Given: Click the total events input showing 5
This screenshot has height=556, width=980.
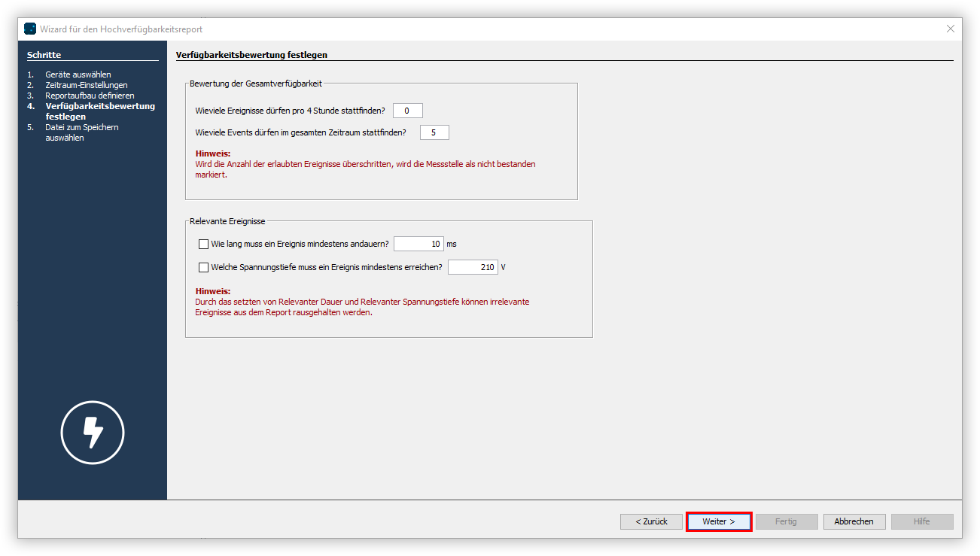Looking at the screenshot, I should point(434,132).
